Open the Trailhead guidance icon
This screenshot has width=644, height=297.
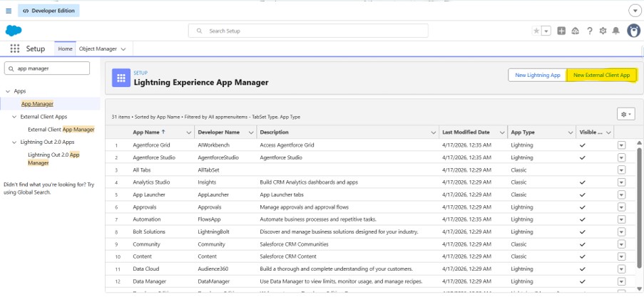[x=576, y=31]
